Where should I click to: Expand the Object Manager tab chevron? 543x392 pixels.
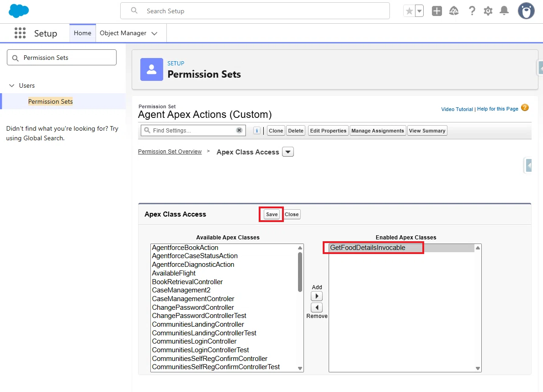tap(154, 33)
